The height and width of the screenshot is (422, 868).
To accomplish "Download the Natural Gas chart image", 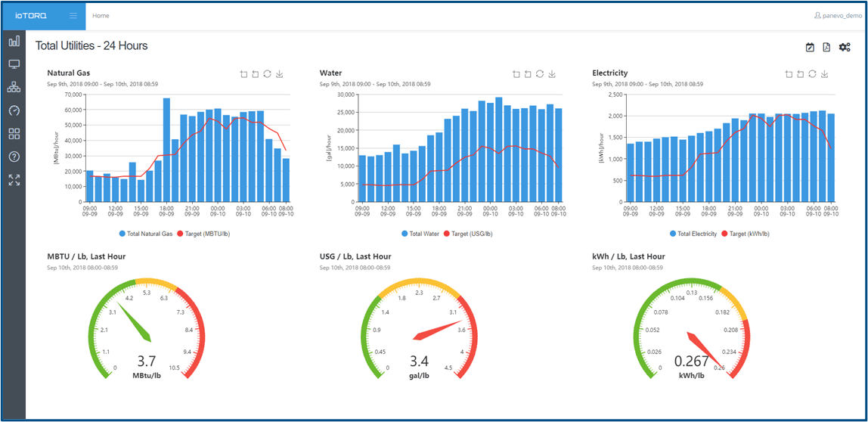I will [280, 74].
